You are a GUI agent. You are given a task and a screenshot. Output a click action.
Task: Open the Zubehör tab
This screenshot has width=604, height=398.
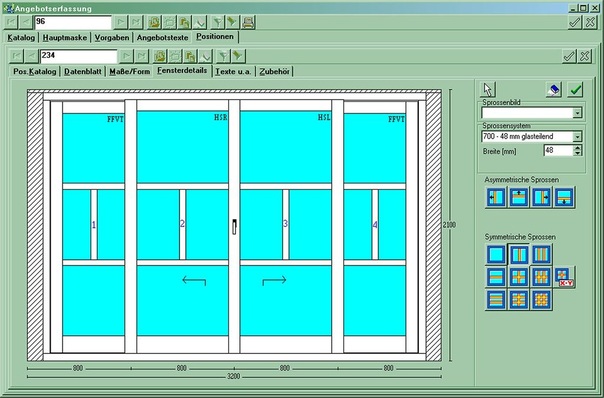click(274, 72)
